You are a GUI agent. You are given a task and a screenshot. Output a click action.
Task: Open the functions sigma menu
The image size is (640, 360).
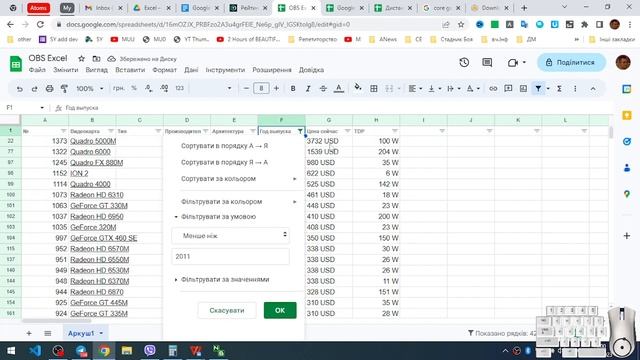(560, 89)
